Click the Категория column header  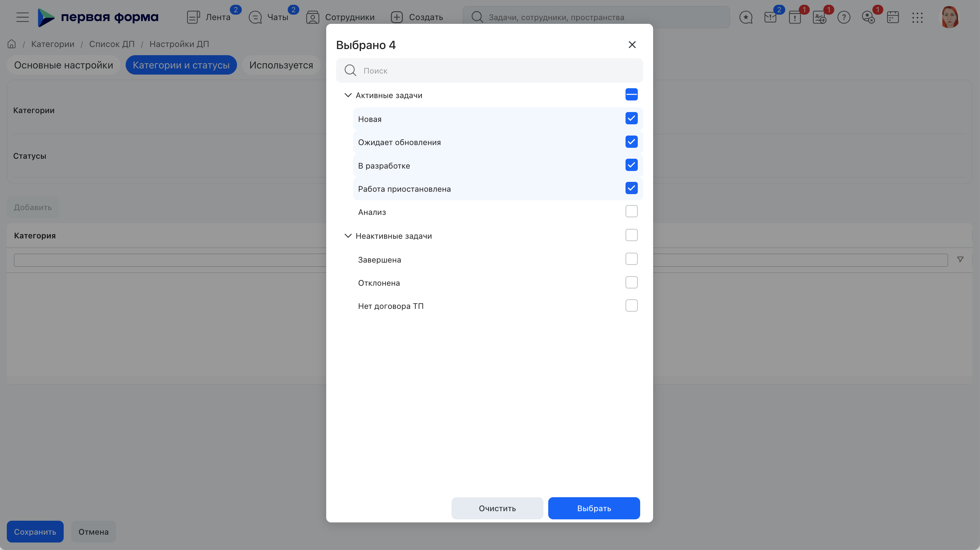coord(35,235)
